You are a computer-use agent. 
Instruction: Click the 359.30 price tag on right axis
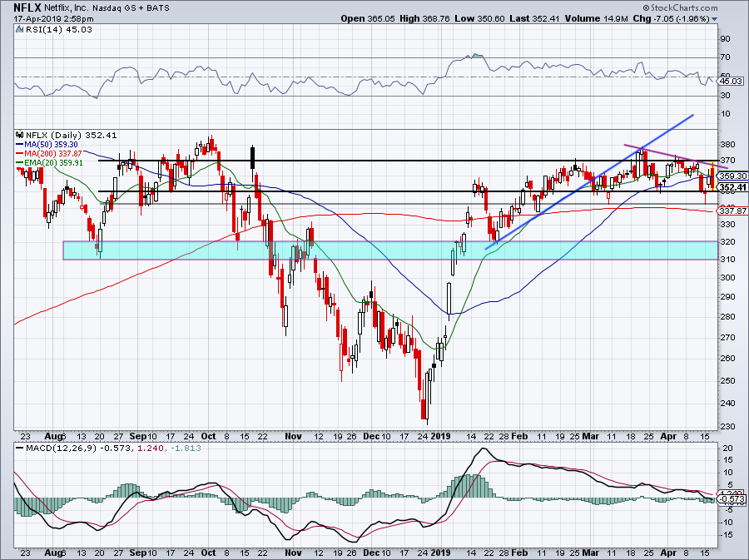(733, 176)
